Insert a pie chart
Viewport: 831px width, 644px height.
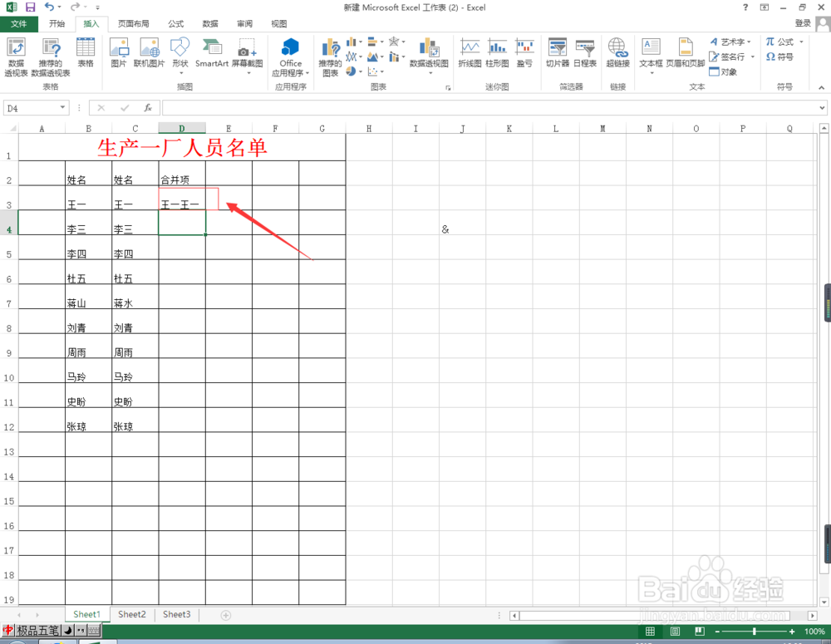coord(351,71)
